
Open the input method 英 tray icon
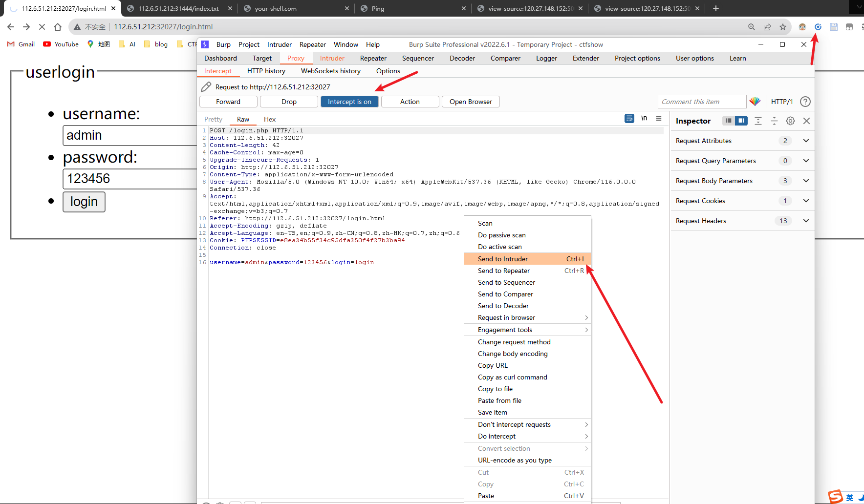pos(850,498)
